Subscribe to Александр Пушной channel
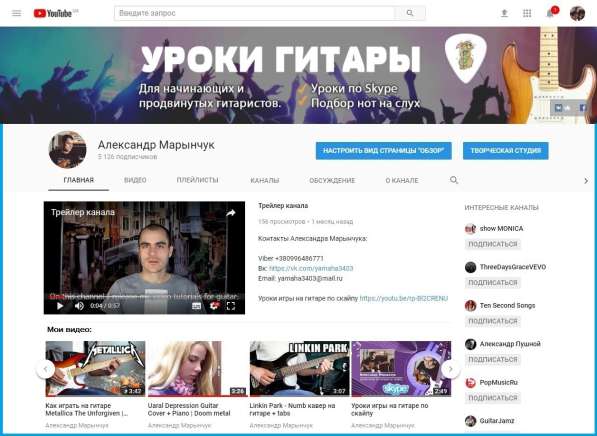This screenshot has width=597, height=436. (493, 359)
